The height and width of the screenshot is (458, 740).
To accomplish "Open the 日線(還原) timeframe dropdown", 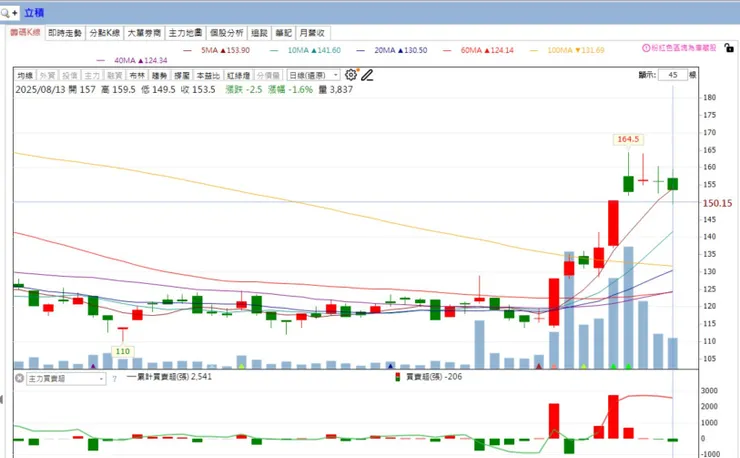I will (313, 75).
